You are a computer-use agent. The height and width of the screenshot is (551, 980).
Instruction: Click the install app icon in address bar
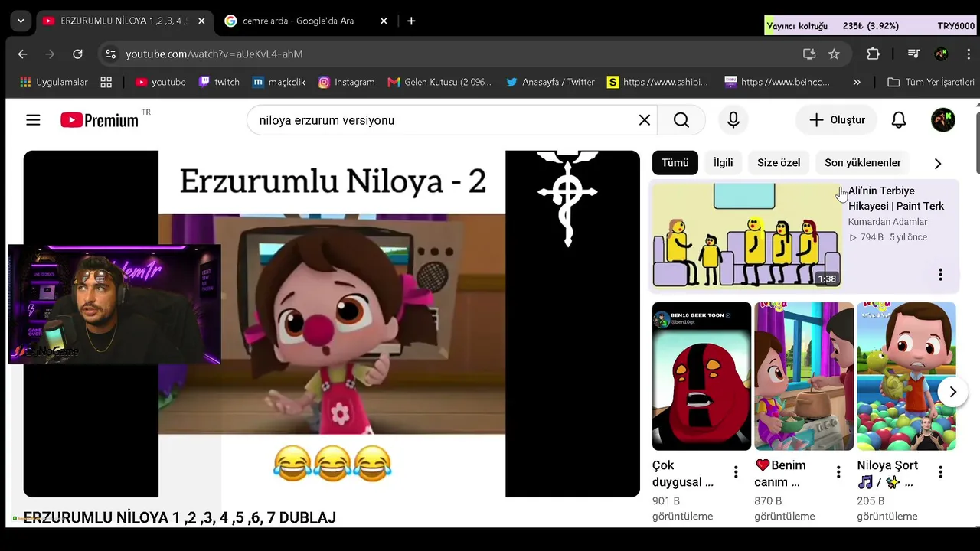point(809,54)
